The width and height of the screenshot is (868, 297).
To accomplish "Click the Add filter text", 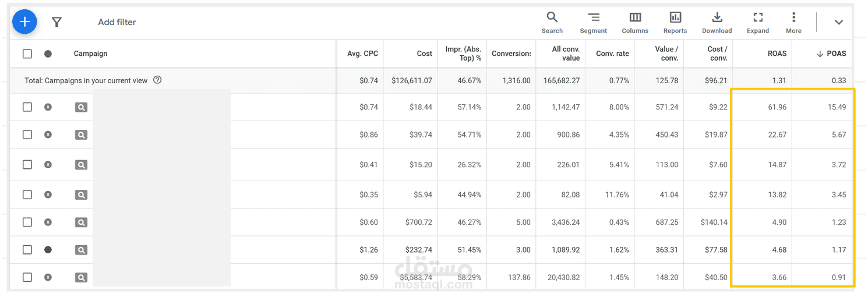I will pos(117,22).
